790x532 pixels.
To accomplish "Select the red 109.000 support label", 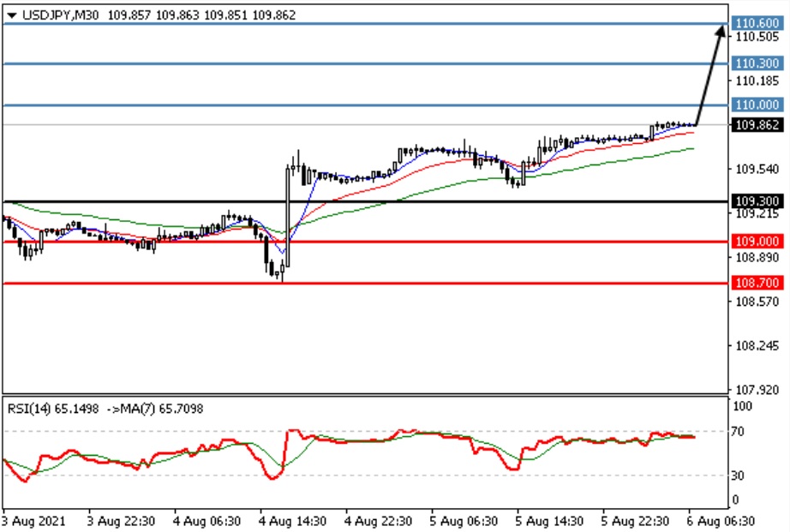I will [757, 242].
